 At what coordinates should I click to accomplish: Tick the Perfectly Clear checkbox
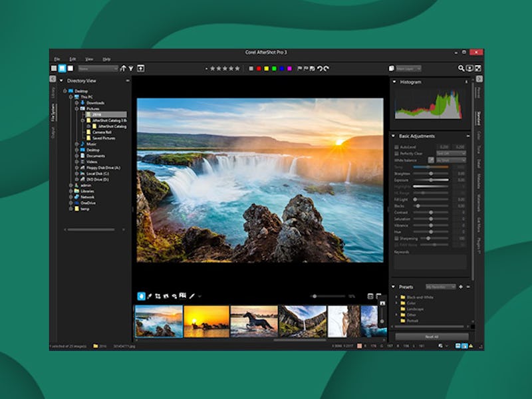tap(396, 153)
